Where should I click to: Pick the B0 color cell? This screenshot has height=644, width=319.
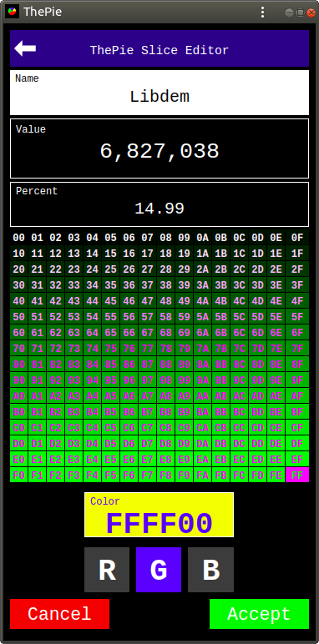tap(19, 412)
